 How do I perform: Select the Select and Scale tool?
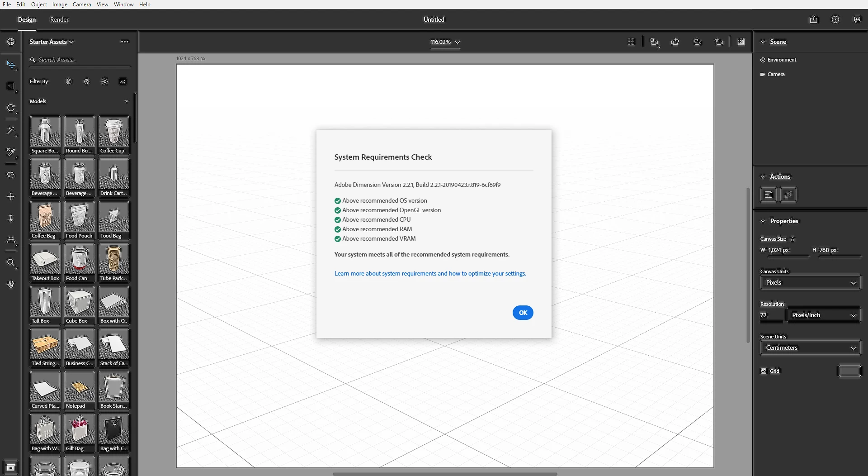(x=11, y=86)
